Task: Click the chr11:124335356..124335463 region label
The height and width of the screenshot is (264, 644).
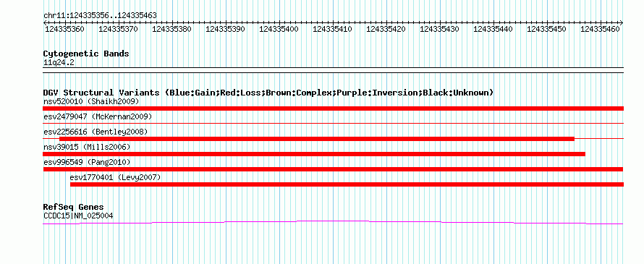Action: tap(100, 16)
